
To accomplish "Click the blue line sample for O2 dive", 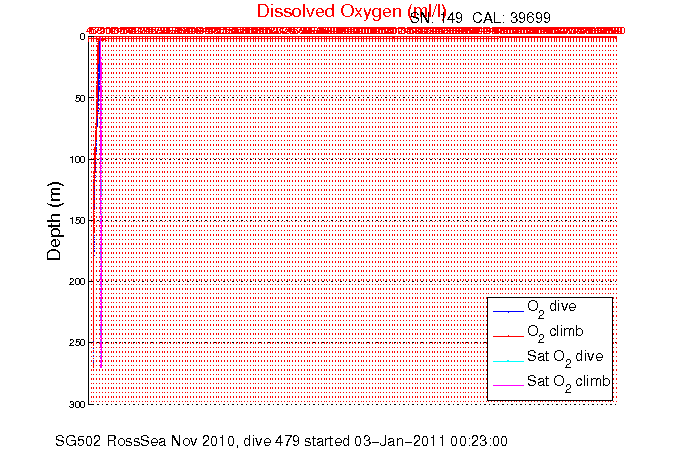I will (508, 310).
